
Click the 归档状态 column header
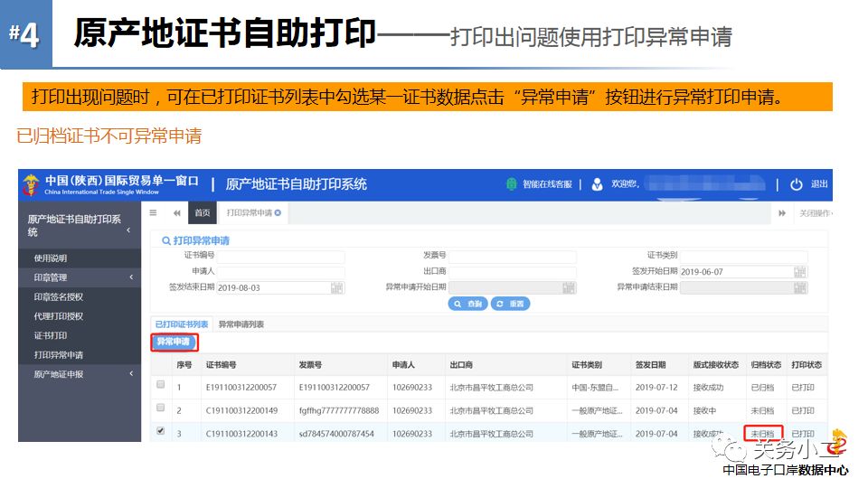766,365
